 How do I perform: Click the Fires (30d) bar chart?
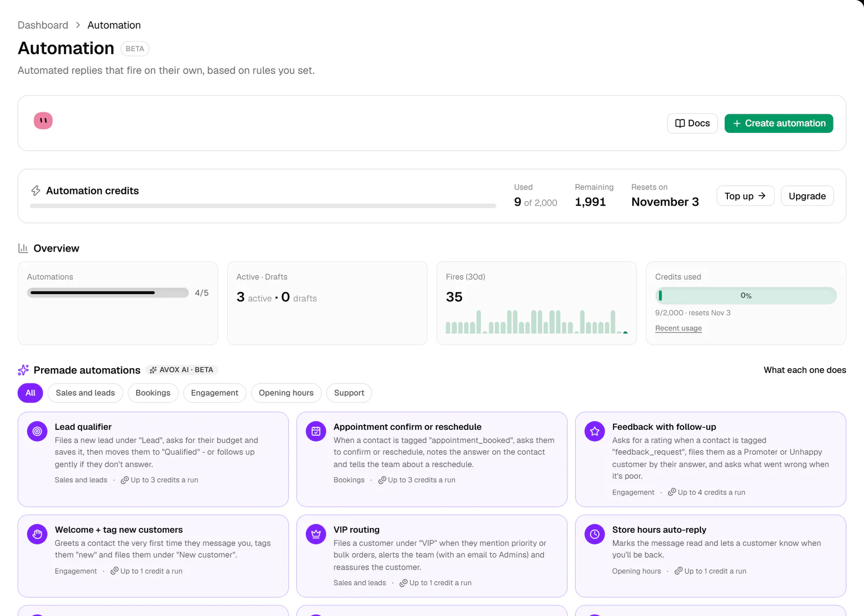tap(537, 322)
